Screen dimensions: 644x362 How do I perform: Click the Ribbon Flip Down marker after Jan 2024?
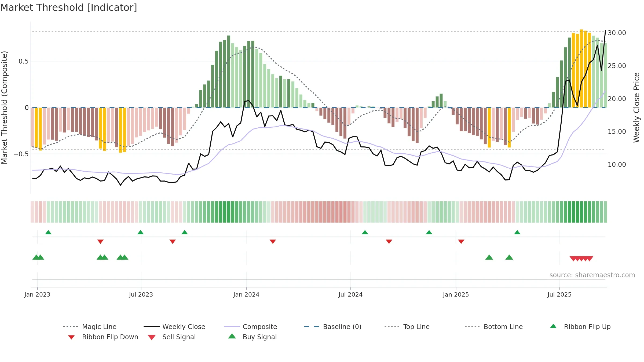point(273,242)
